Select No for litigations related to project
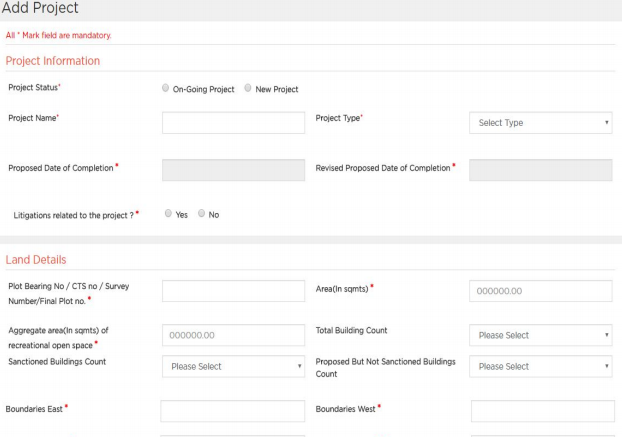The height and width of the screenshot is (437, 622). [202, 214]
